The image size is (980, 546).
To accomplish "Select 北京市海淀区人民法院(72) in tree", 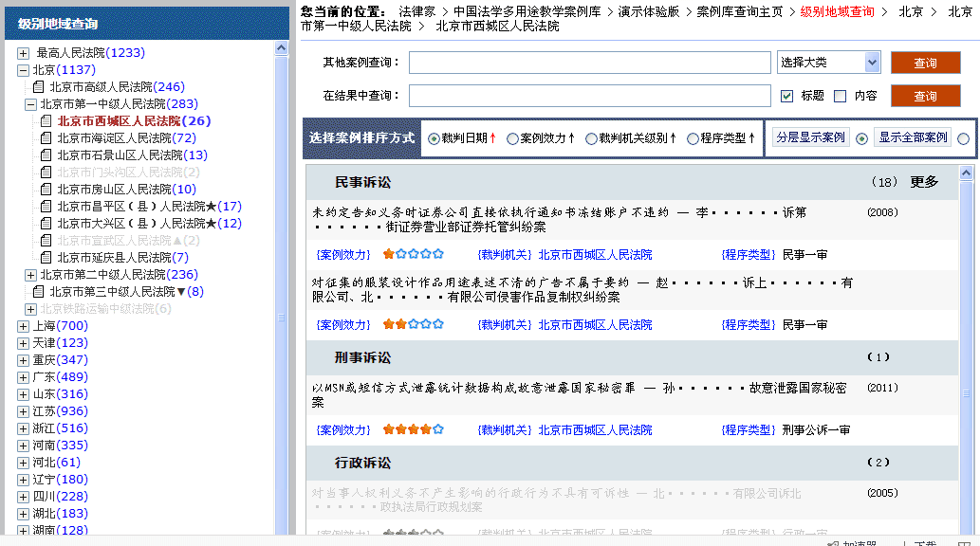I will pyautogui.click(x=127, y=138).
